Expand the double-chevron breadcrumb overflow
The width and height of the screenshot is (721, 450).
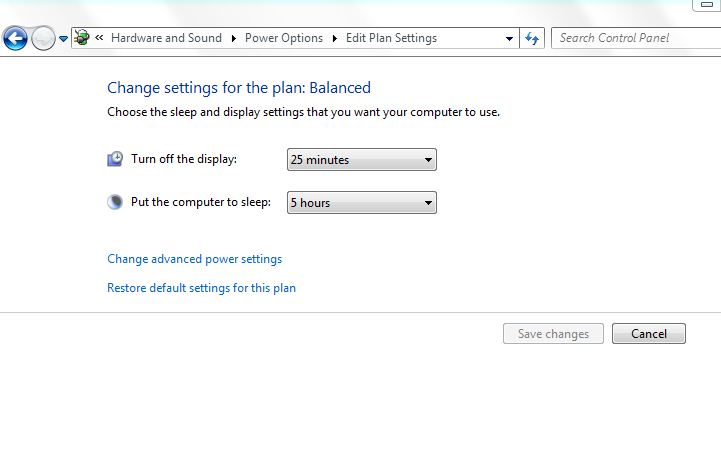(x=100, y=38)
